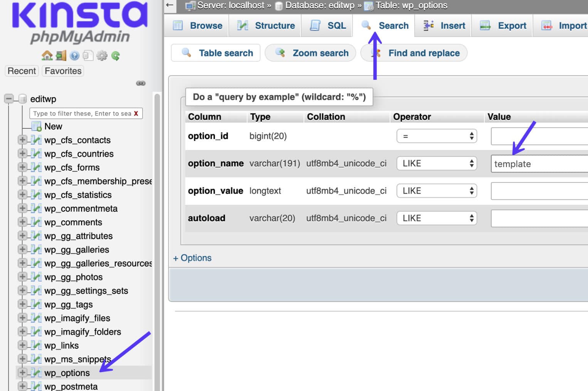This screenshot has height=391, width=588.
Task: Collapse the editwp database tree
Action: pos(8,99)
